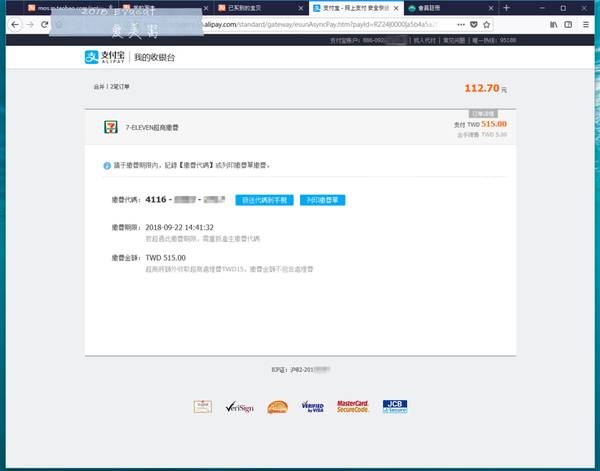Open a new tab with the plus button

click(506, 8)
